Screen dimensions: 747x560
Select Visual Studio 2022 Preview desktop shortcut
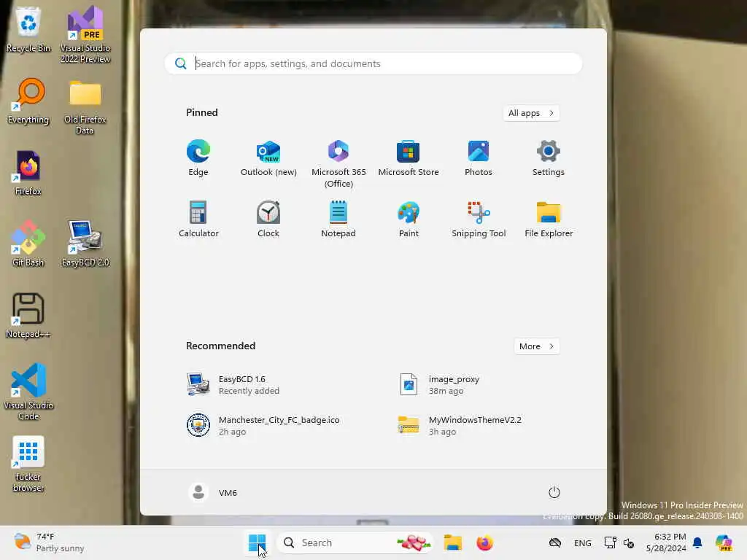tap(85, 34)
